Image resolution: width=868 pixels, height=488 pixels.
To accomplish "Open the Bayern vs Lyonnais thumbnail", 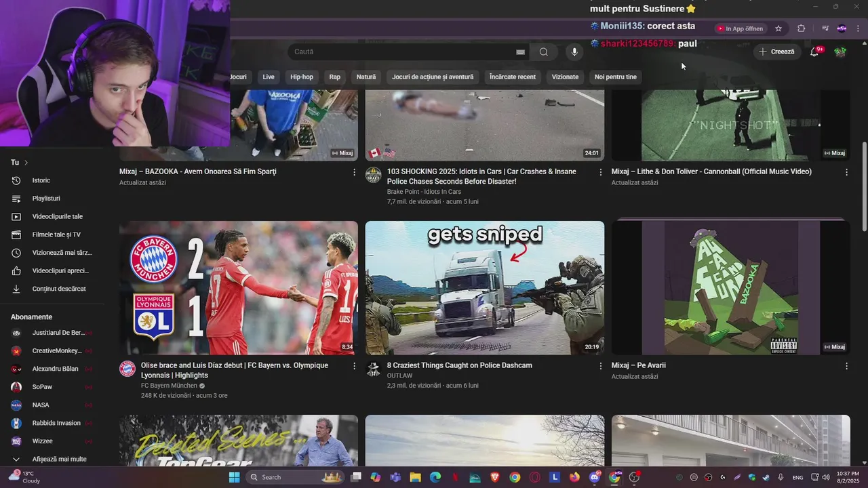I will (239, 287).
